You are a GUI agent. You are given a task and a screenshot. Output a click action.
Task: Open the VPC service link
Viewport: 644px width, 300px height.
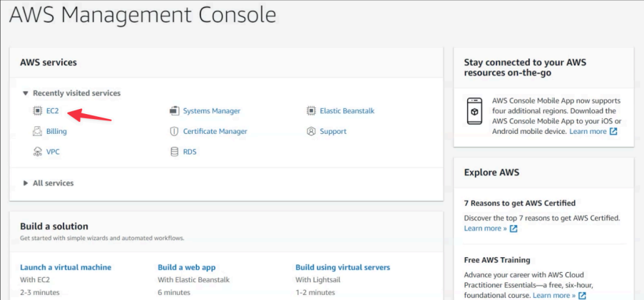53,152
